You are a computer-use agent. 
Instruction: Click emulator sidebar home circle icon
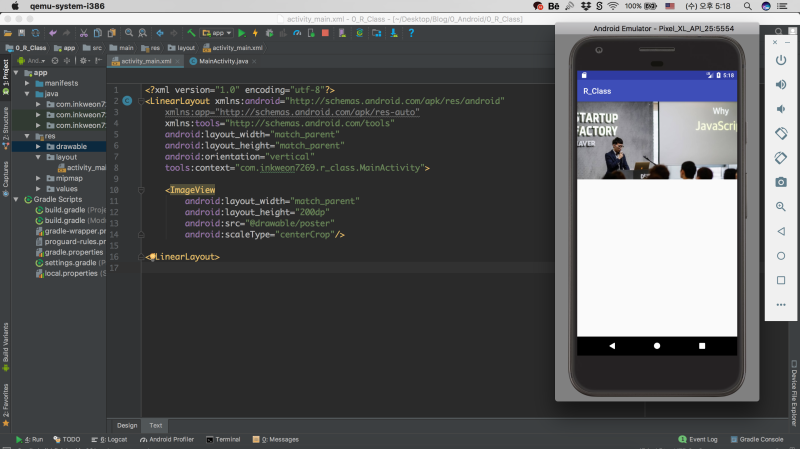(x=781, y=256)
